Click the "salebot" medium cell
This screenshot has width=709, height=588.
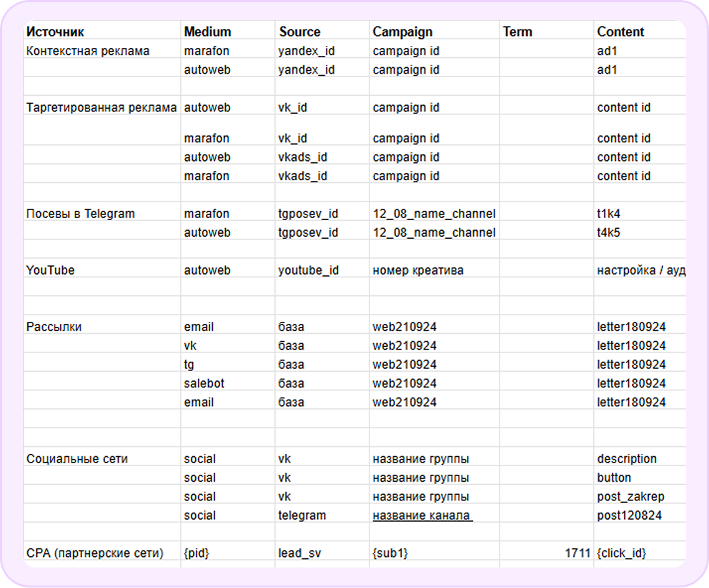[x=204, y=384]
